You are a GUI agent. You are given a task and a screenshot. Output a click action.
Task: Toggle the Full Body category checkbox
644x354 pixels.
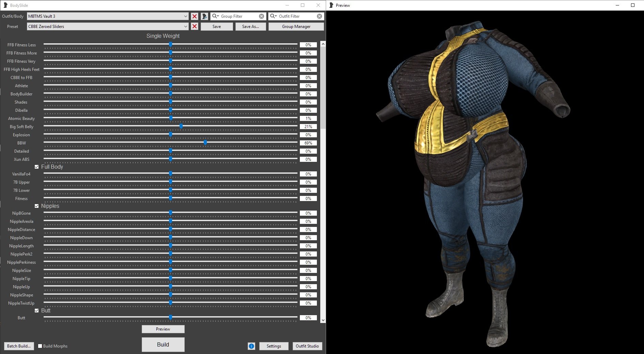point(37,167)
